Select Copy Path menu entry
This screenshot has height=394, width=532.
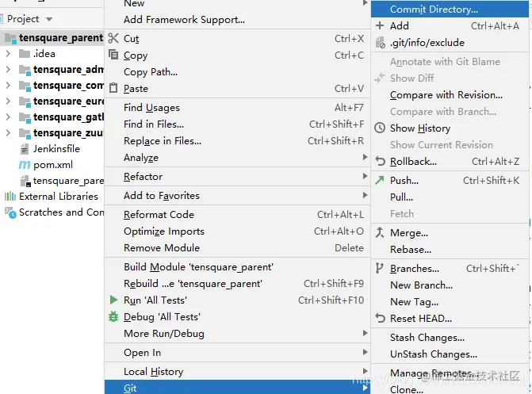coord(237,71)
